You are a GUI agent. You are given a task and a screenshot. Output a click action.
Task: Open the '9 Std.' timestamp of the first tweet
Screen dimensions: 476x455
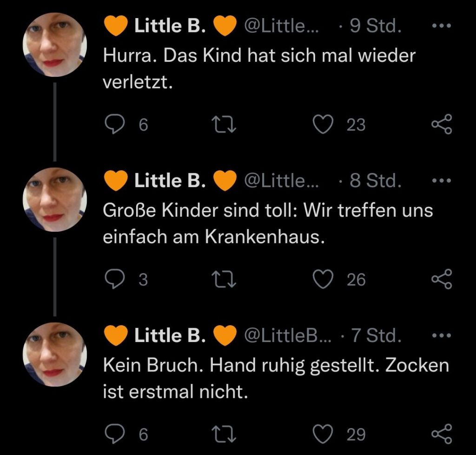(x=375, y=27)
